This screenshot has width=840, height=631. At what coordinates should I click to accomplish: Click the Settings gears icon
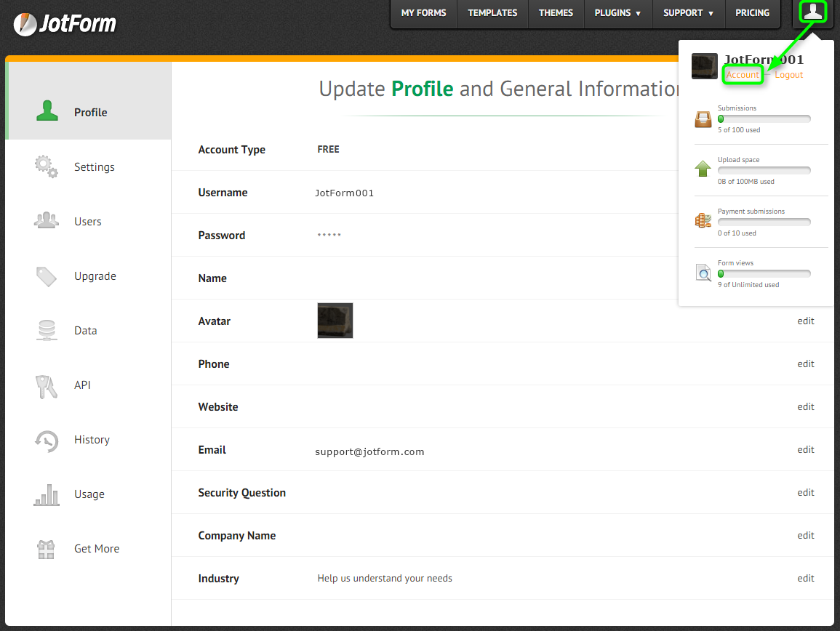pyautogui.click(x=47, y=166)
